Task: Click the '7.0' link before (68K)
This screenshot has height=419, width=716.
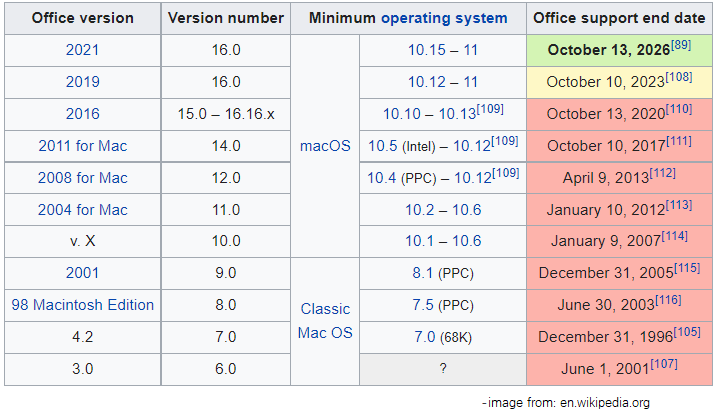Action: click(425, 337)
